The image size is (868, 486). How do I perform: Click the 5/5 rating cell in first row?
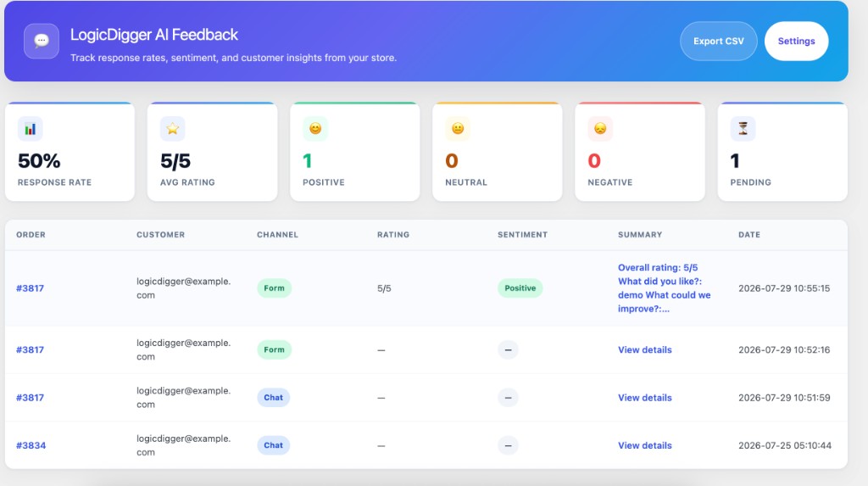(x=384, y=288)
